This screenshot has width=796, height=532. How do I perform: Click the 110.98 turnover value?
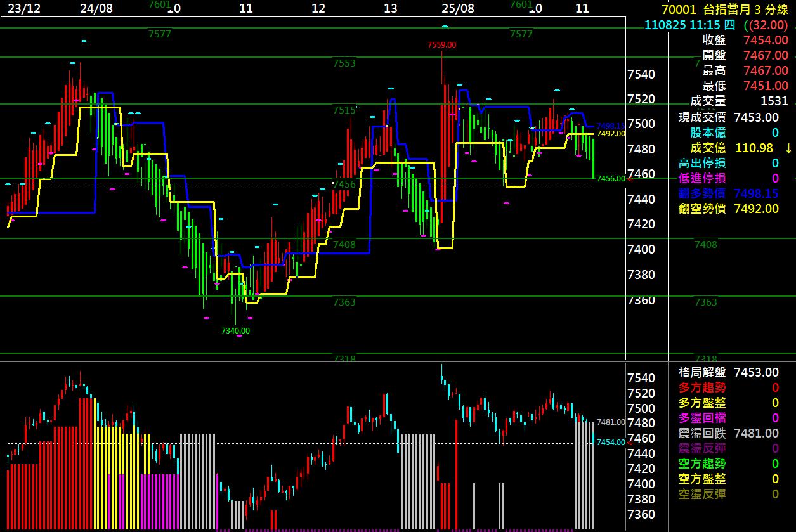coord(754,147)
